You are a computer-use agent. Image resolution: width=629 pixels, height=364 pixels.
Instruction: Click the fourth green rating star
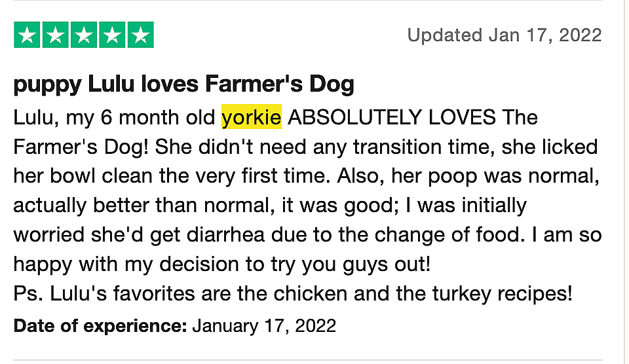(x=111, y=35)
